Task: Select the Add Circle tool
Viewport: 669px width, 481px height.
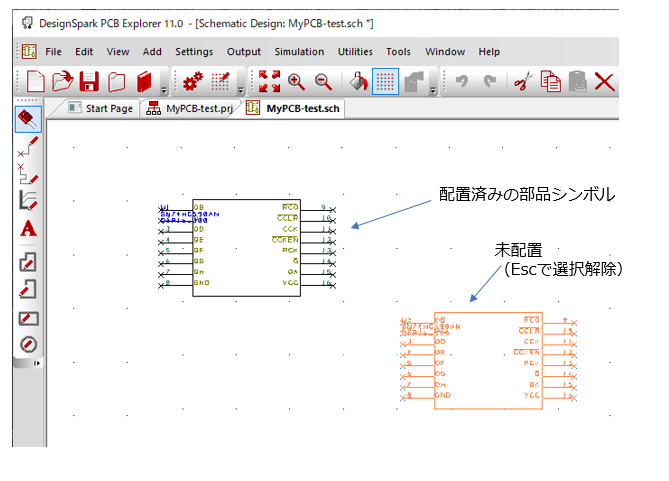Action: pyautogui.click(x=28, y=344)
